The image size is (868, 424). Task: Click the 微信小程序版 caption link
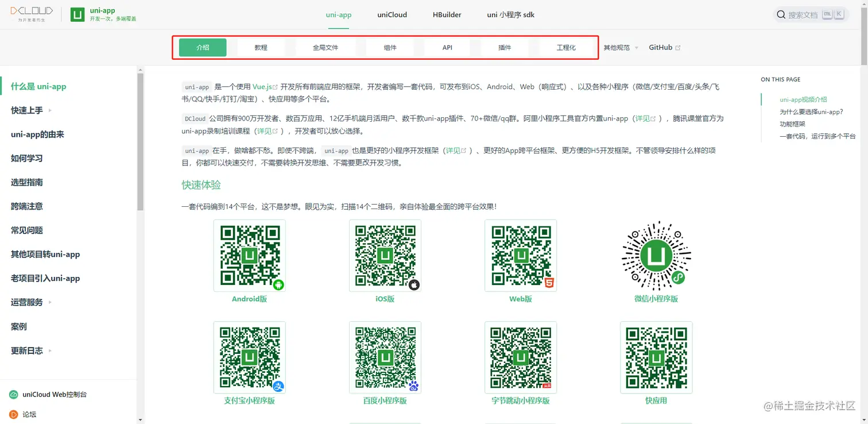pyautogui.click(x=656, y=299)
